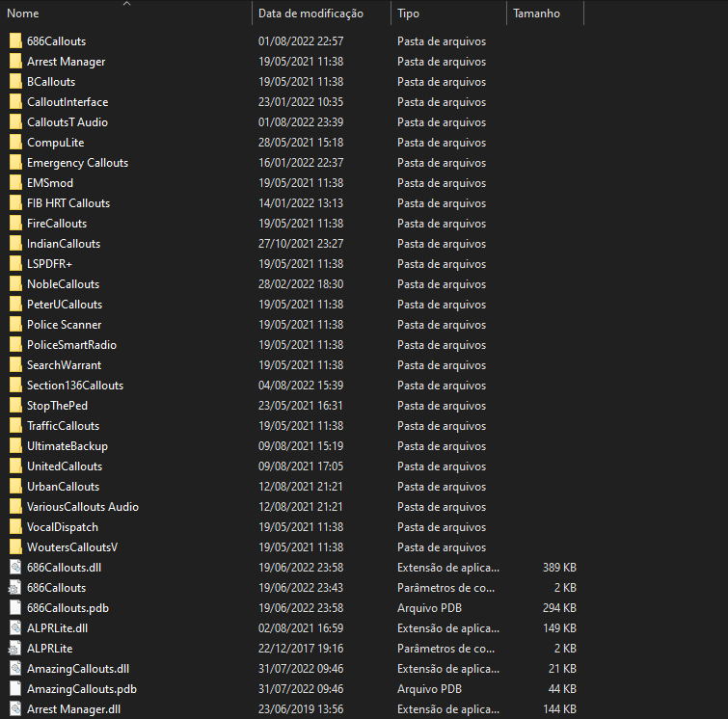Select the VariousCallouts Audio folder name

point(83,507)
